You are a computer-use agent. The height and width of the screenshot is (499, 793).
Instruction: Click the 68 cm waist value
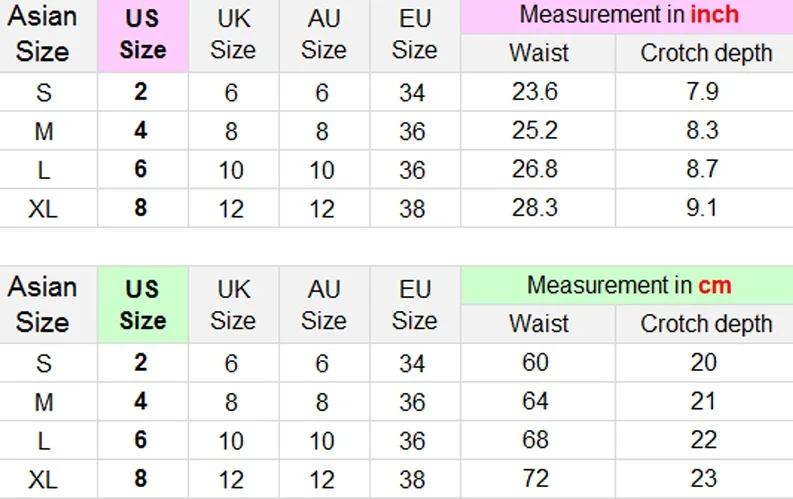tap(536, 440)
